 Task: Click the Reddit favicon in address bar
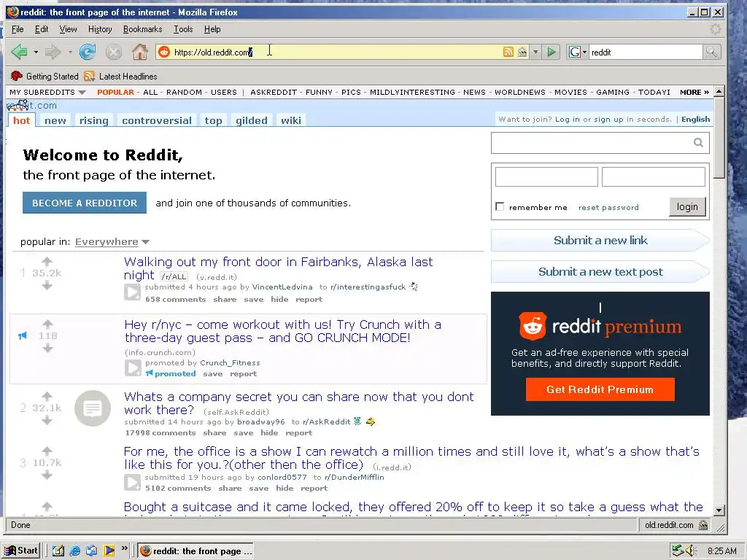(x=164, y=52)
